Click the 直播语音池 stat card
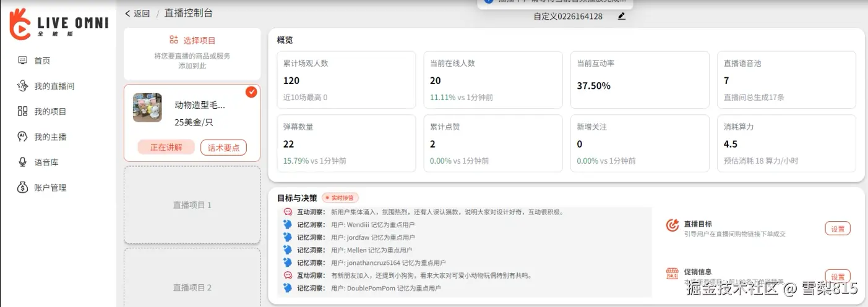 point(787,80)
